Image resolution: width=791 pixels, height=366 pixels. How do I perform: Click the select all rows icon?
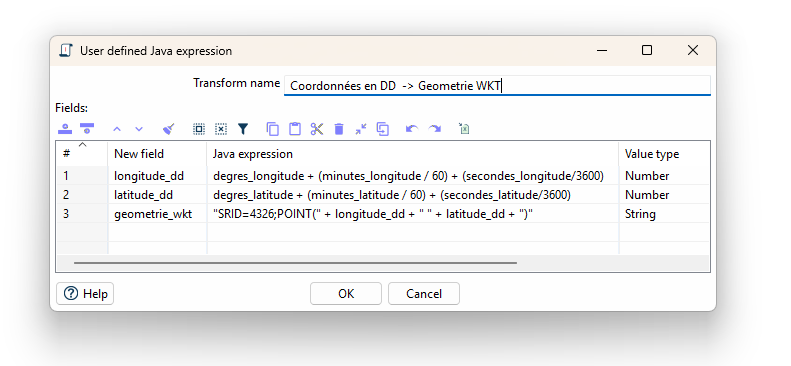tap(199, 129)
